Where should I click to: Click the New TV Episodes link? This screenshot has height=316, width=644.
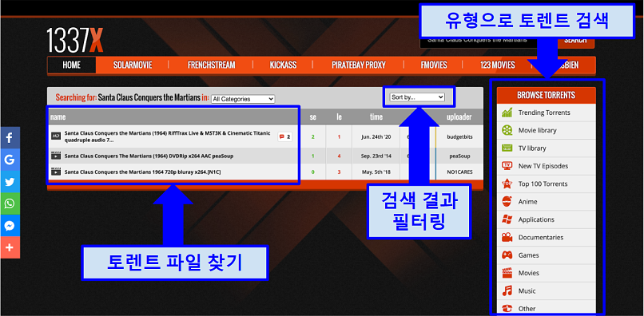543,166
